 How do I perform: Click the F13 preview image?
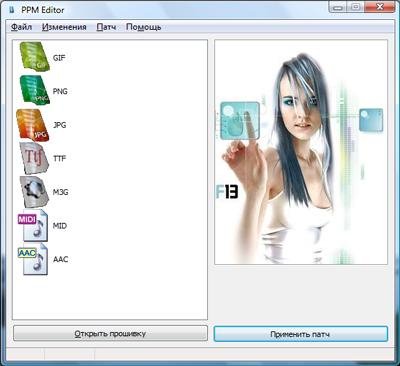301,152
